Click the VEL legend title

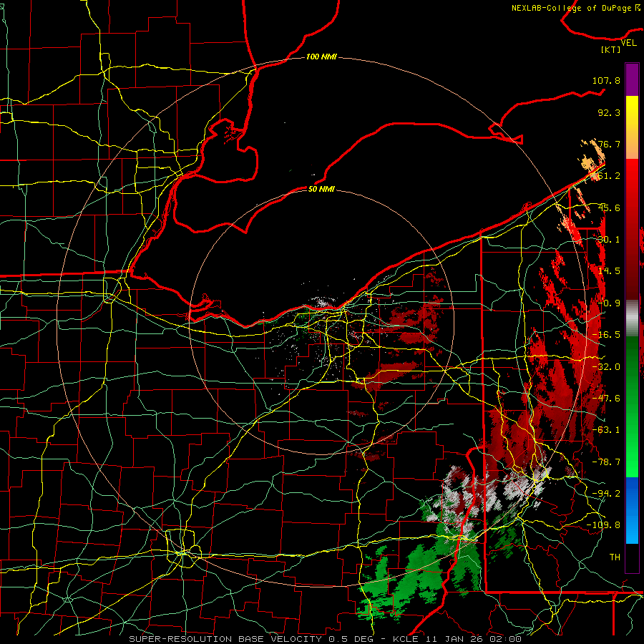pos(628,42)
